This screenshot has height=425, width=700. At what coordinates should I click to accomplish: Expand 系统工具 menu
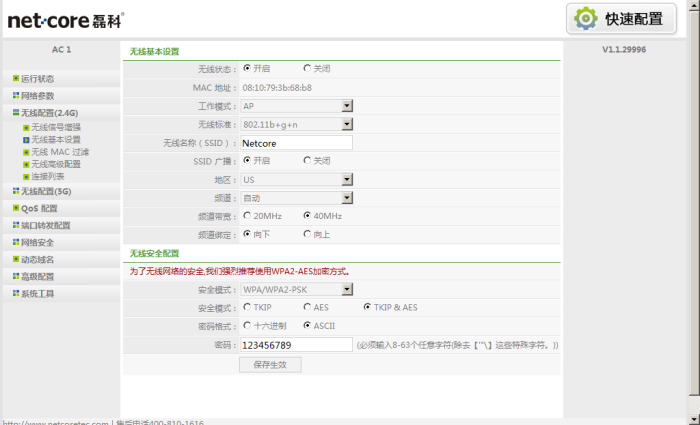click(38, 293)
